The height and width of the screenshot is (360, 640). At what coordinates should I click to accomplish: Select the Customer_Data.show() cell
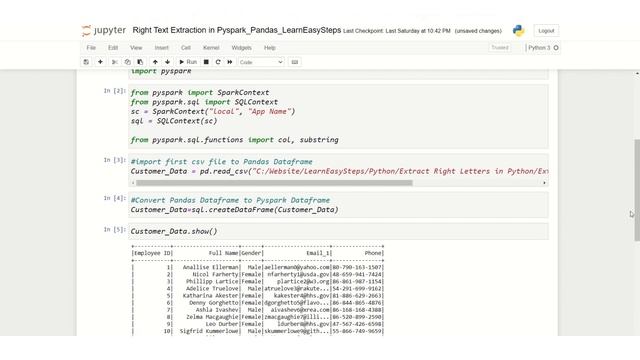(338, 231)
